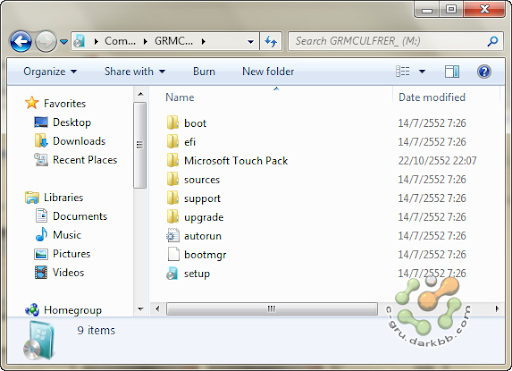Click the Downloads folder icon
Screen dimensions: 512x371
[x=41, y=141]
